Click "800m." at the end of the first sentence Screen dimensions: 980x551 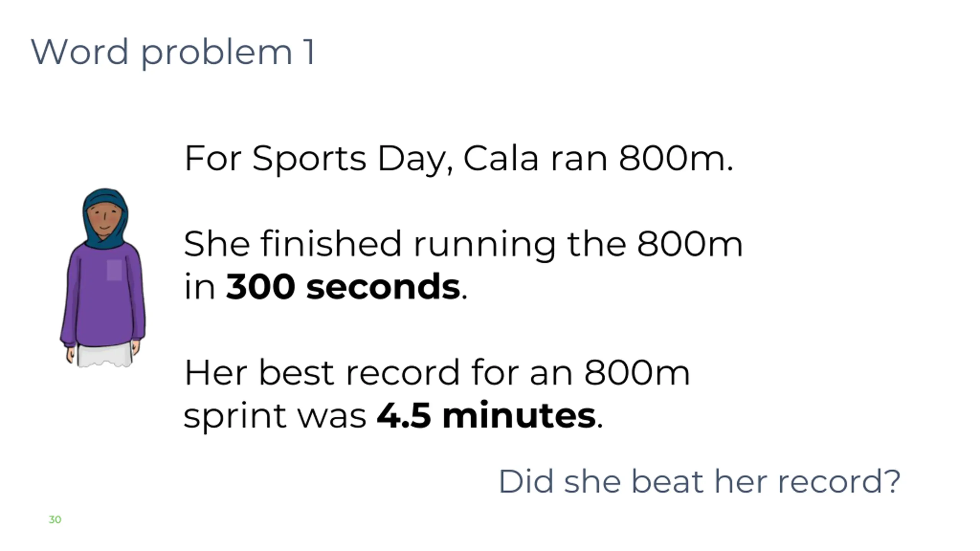676,158
